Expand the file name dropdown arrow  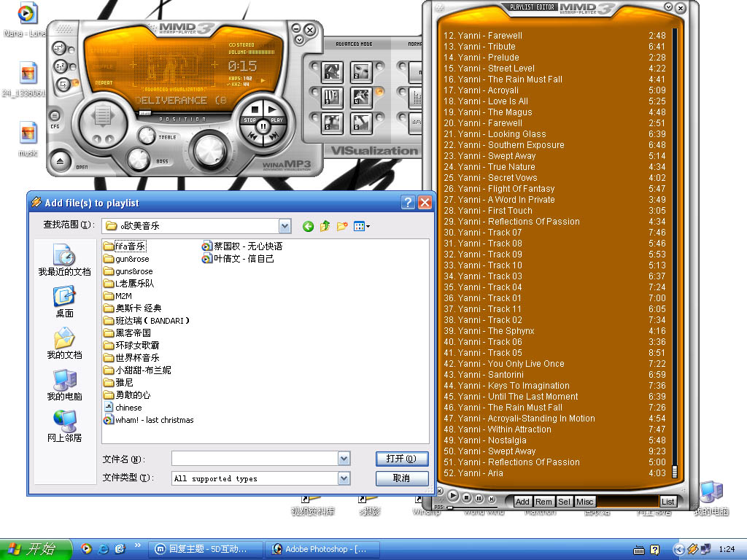(344, 459)
